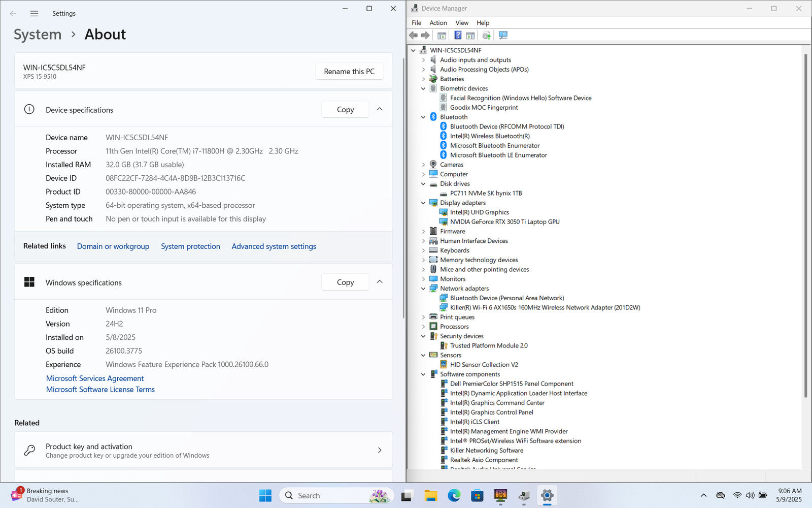This screenshot has height=508, width=812.
Task: Expand Monitors node in device tree
Action: 423,279
